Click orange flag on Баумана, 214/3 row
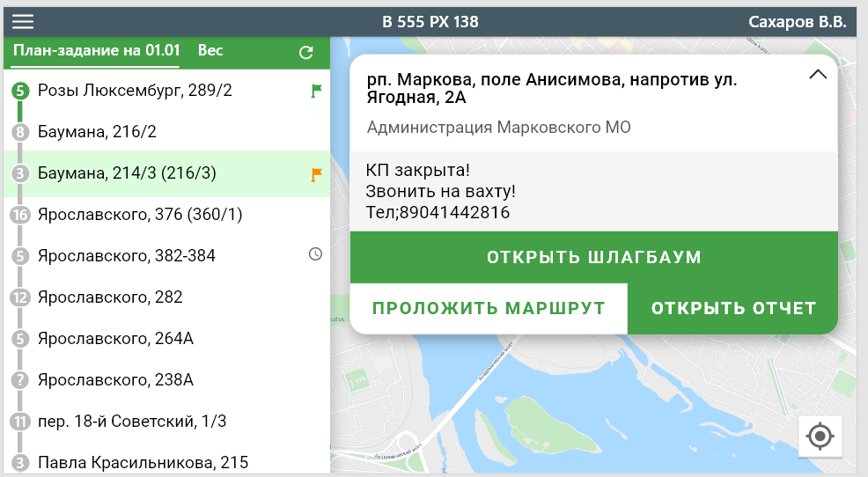Viewport: 868px width, 477px height. [316, 174]
